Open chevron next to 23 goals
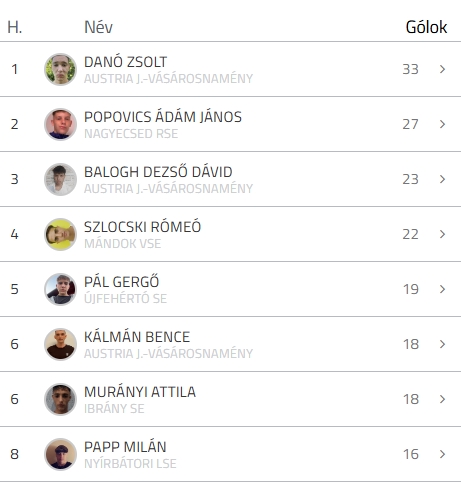The height and width of the screenshot is (489, 461). (442, 179)
